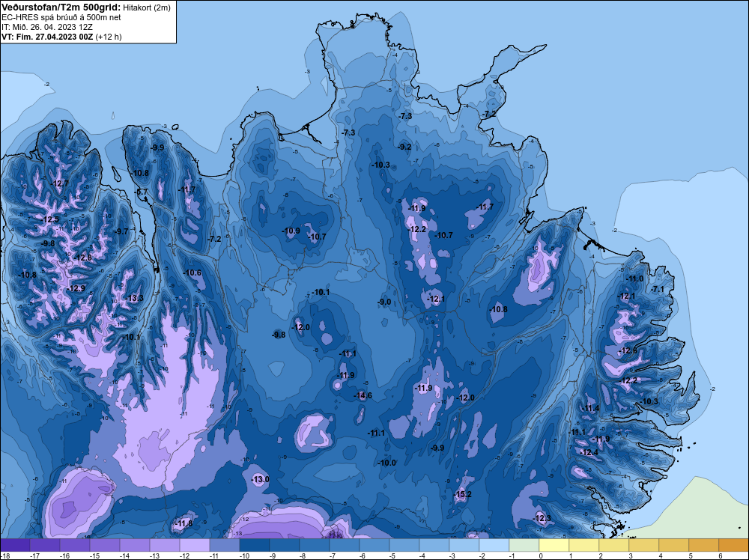Viewport: 749px width, 560px height.
Task: Pick the legend swatch between -7 and -6
Action: (x=345, y=545)
